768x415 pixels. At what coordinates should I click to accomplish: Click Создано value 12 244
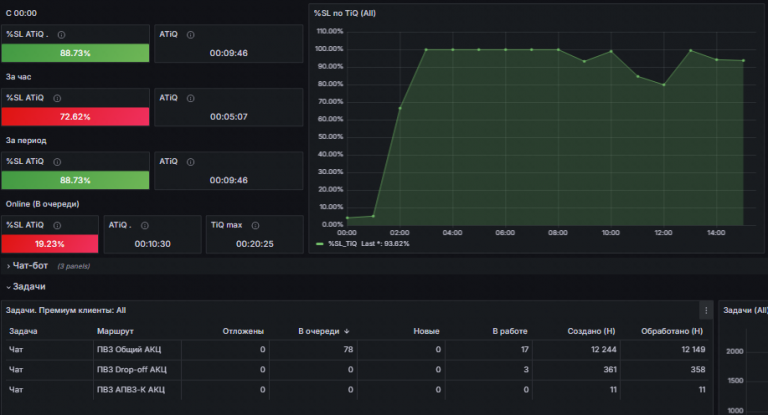[x=603, y=350]
